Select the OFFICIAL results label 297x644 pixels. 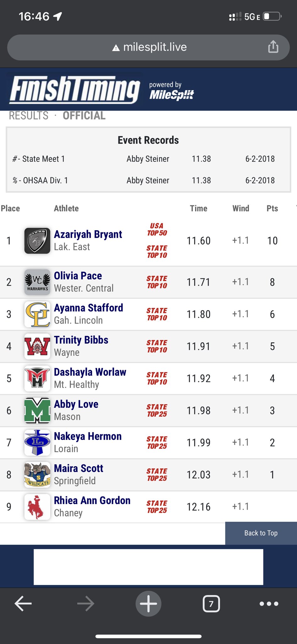tap(84, 116)
